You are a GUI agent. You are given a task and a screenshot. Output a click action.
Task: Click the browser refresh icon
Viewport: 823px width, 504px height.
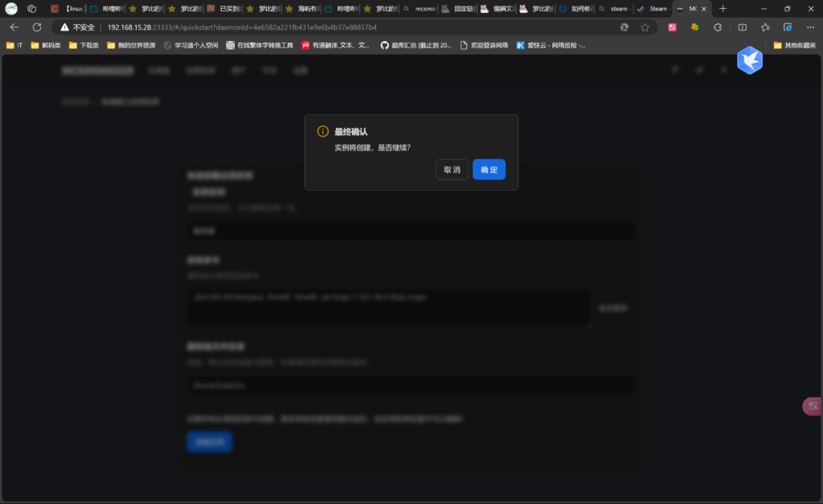click(x=36, y=27)
